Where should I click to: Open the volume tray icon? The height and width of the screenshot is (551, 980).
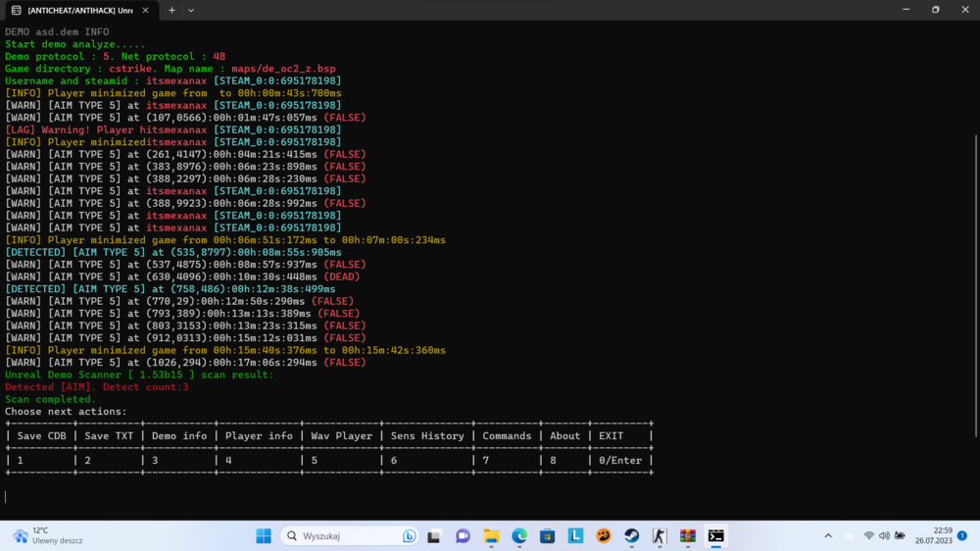point(884,536)
